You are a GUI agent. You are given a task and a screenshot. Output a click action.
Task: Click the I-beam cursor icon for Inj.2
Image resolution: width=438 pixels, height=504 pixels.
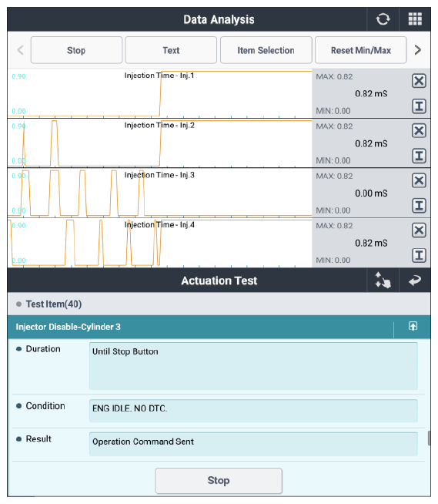(x=419, y=156)
